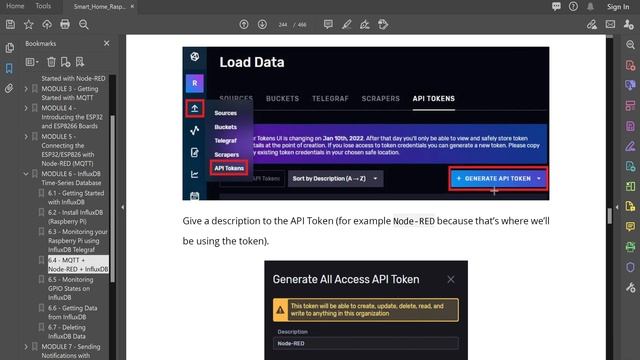Switch to the Tools tab
640x360 pixels.
pyautogui.click(x=43, y=6)
